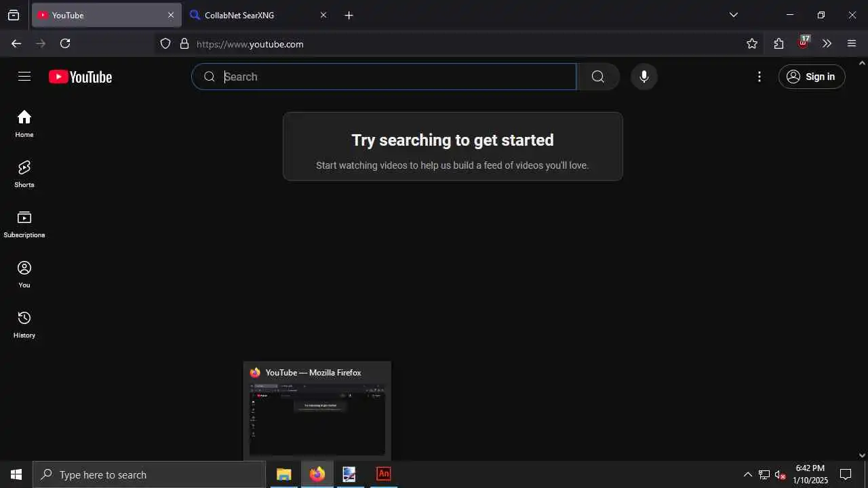Open the Windows notification center

(x=846, y=474)
